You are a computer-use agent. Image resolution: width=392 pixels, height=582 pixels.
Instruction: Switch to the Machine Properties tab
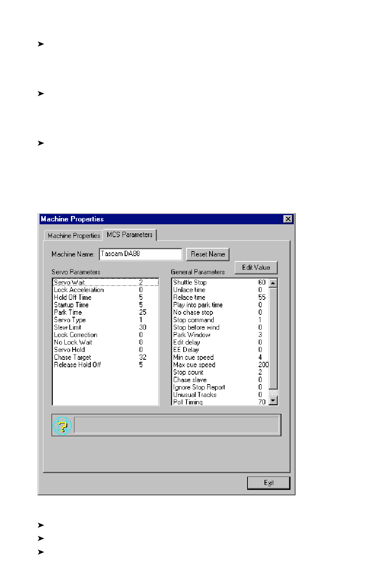pyautogui.click(x=74, y=235)
